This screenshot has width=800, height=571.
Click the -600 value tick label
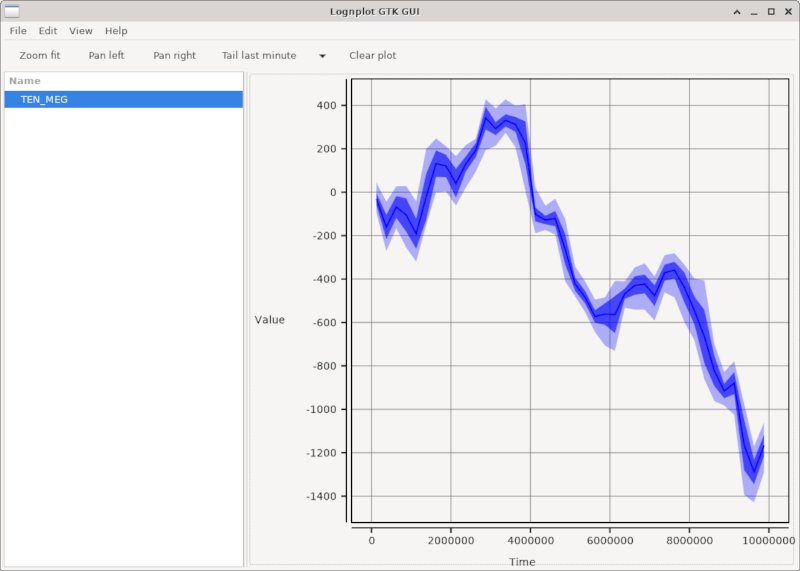[x=324, y=322]
